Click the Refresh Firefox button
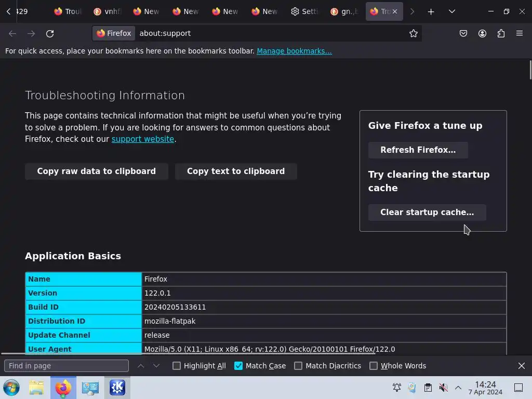This screenshot has width=532, height=399. pos(418,150)
